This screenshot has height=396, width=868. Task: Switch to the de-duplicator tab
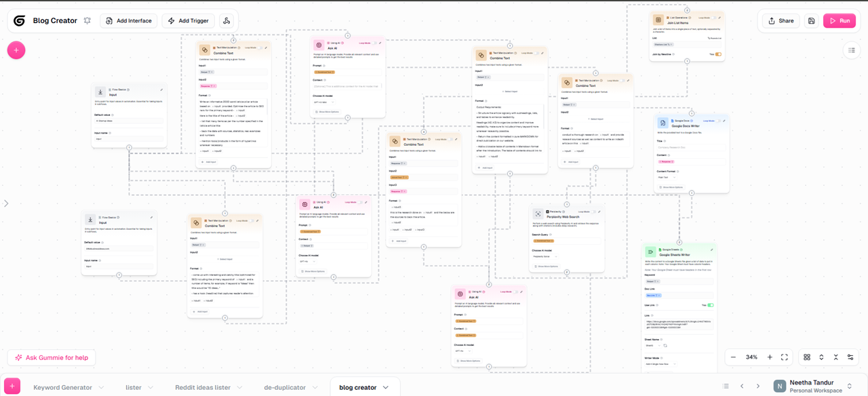[x=286, y=388]
